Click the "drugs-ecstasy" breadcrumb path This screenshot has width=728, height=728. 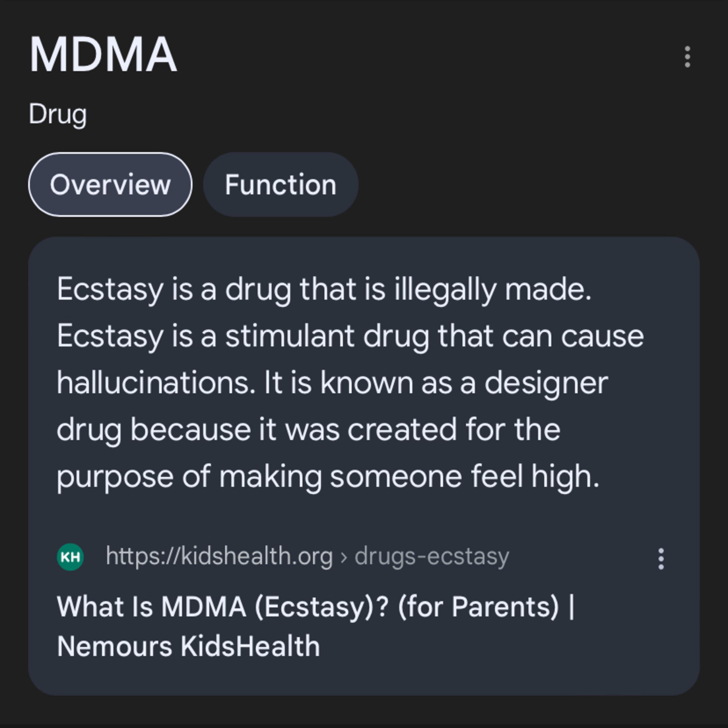[431, 556]
